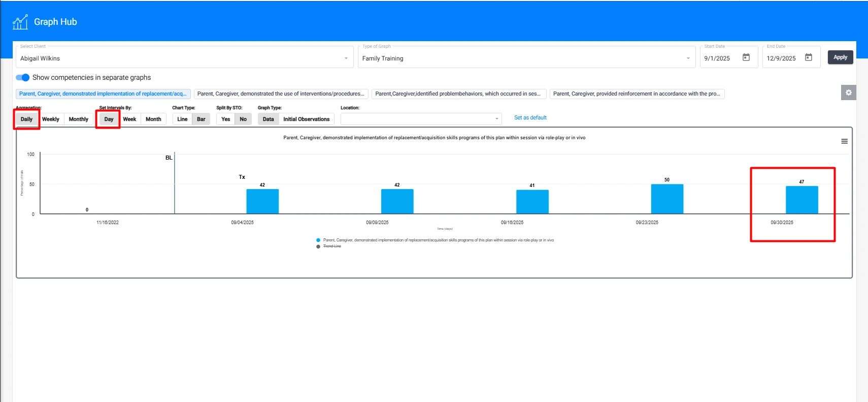Open the Start Date calendar picker icon

point(746,57)
